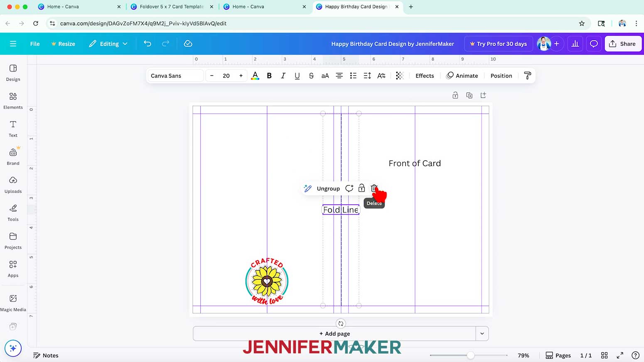Open the Projects panel
This screenshot has height=362, width=644.
(x=13, y=241)
